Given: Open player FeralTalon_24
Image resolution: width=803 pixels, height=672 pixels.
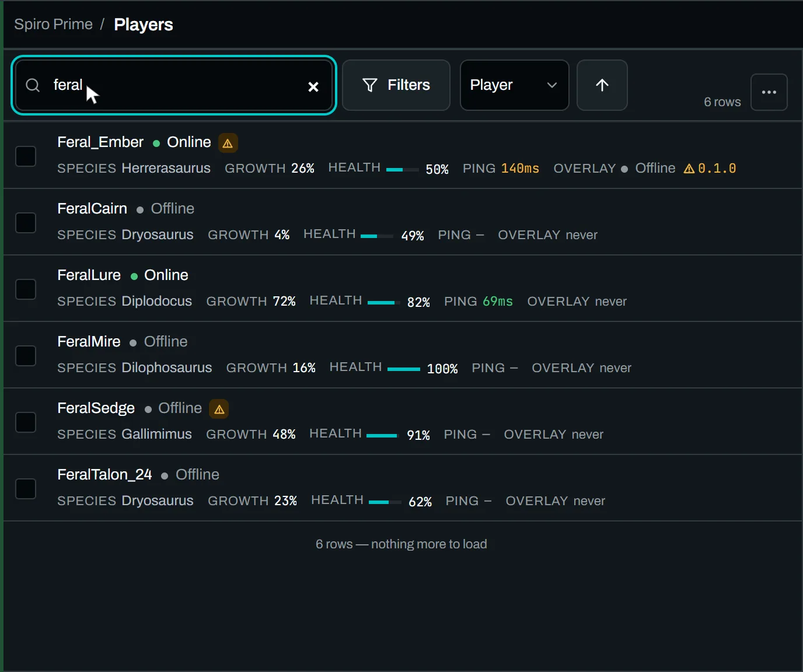Looking at the screenshot, I should coord(104,475).
